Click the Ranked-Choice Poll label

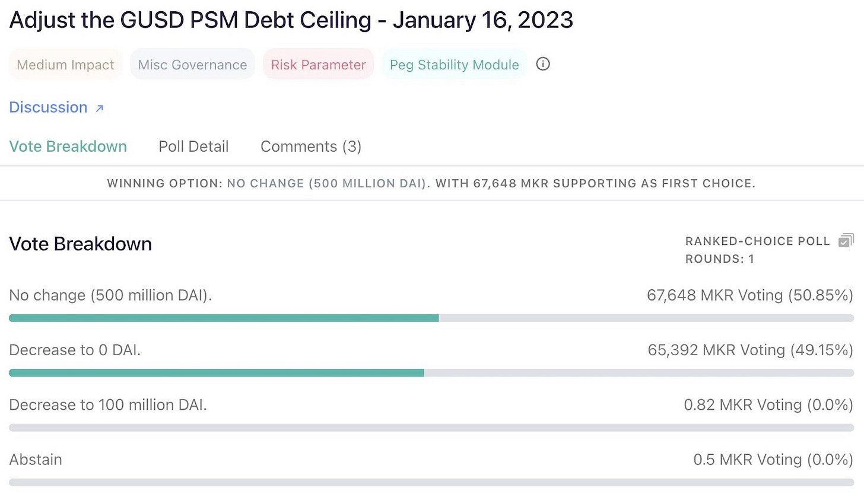(x=757, y=241)
